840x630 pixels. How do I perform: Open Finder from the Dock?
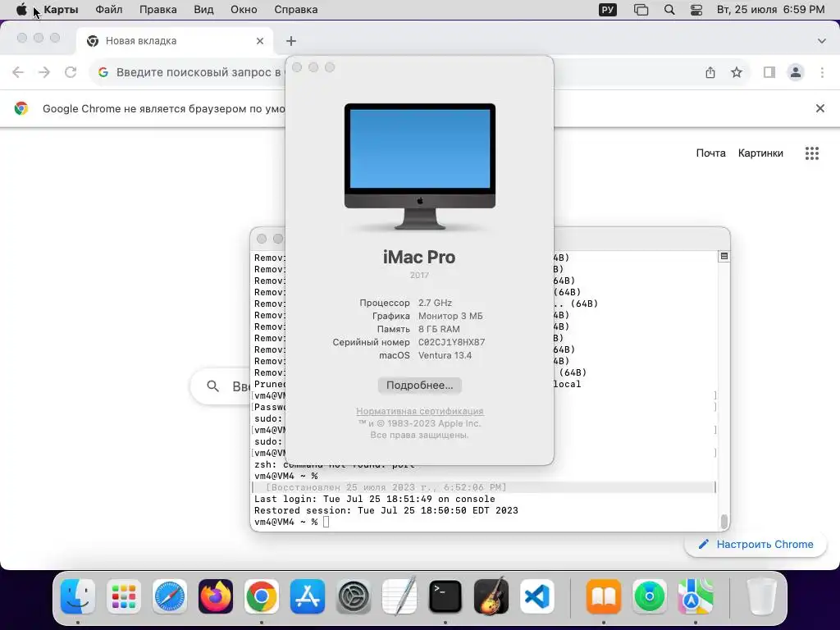tap(78, 596)
